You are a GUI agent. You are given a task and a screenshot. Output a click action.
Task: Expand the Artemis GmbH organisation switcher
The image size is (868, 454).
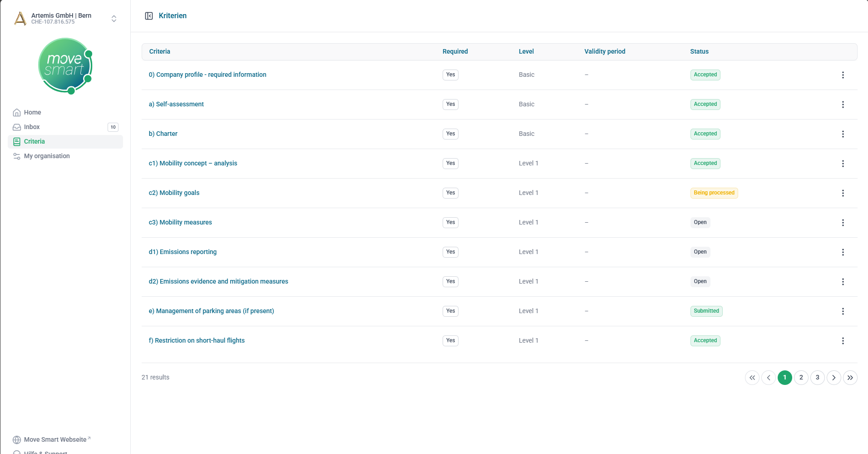pos(114,19)
